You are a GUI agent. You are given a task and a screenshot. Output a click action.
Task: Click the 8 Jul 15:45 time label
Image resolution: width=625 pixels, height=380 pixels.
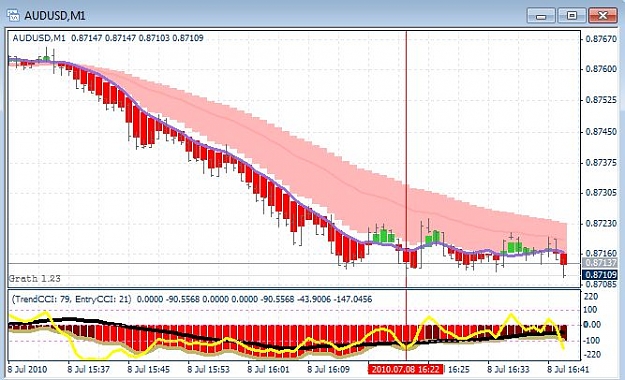pos(149,370)
